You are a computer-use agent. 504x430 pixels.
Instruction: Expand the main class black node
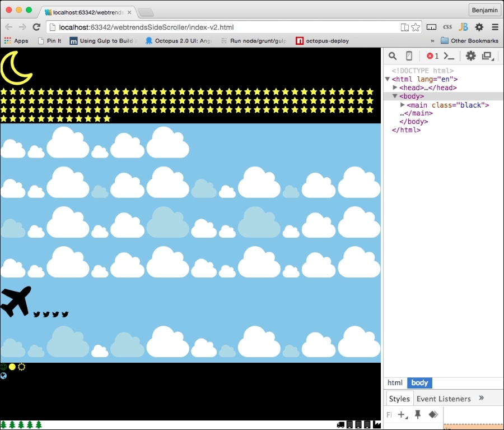coord(402,105)
